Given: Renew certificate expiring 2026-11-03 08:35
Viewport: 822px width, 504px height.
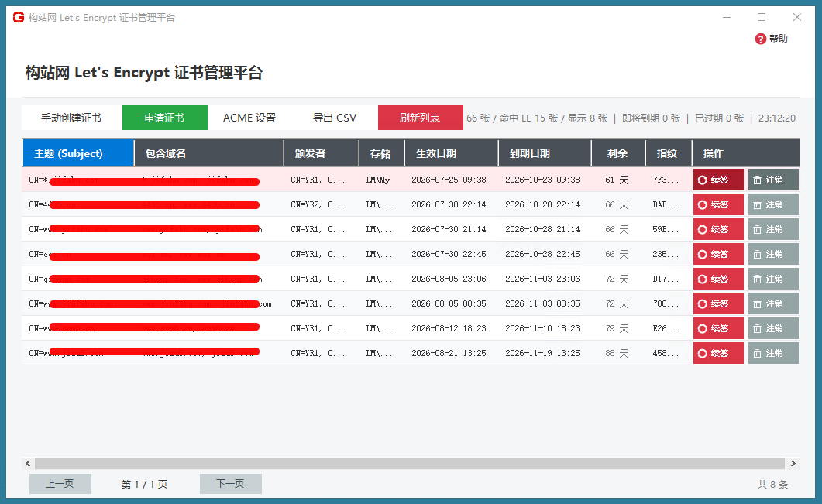Looking at the screenshot, I should coord(718,303).
